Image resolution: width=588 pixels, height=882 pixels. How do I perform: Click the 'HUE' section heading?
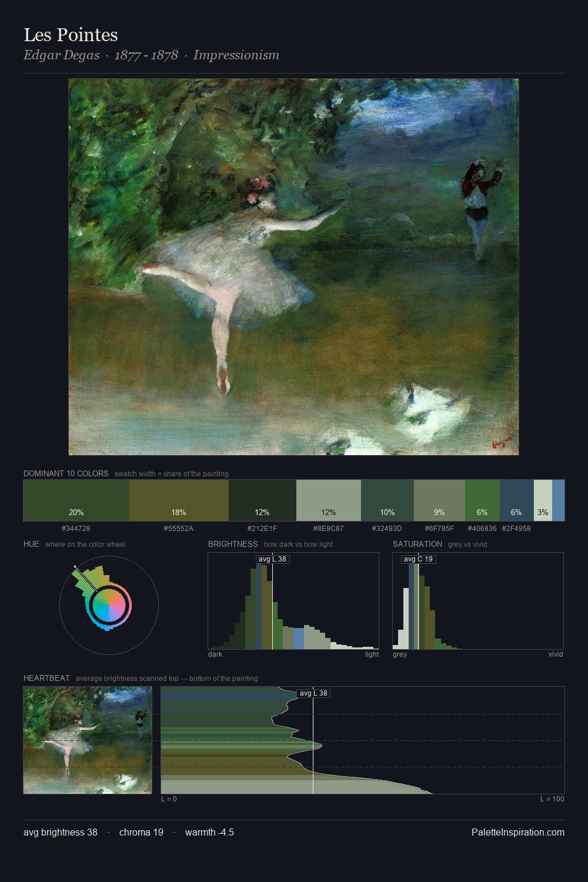point(31,544)
